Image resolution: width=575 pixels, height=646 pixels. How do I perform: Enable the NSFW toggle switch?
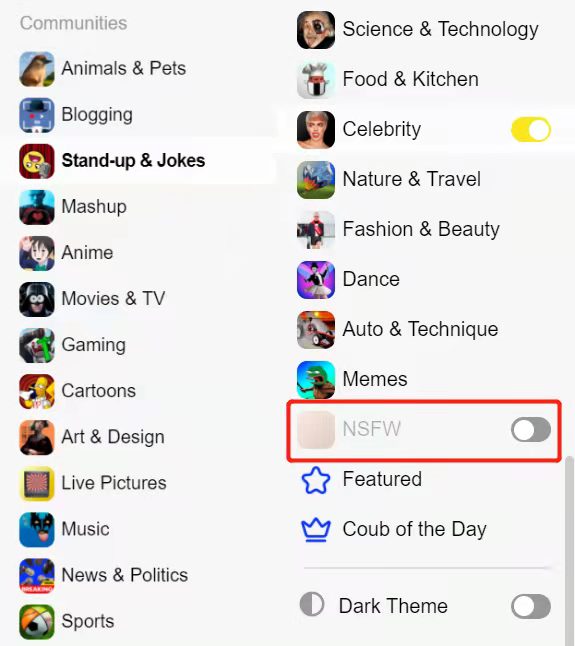point(531,430)
